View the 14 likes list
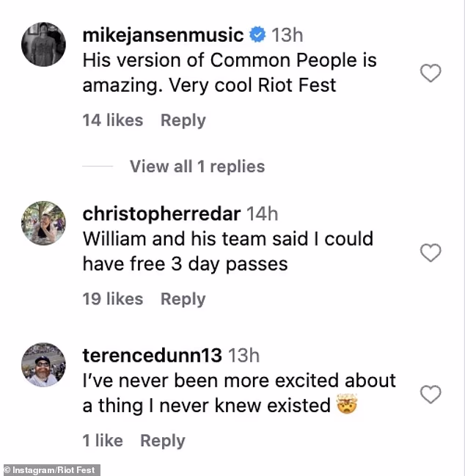The height and width of the screenshot is (476, 465). [x=113, y=120]
